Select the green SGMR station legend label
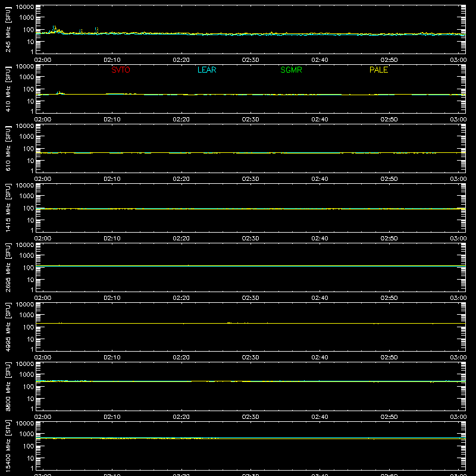Screen dimensions: 476x476 [291, 70]
